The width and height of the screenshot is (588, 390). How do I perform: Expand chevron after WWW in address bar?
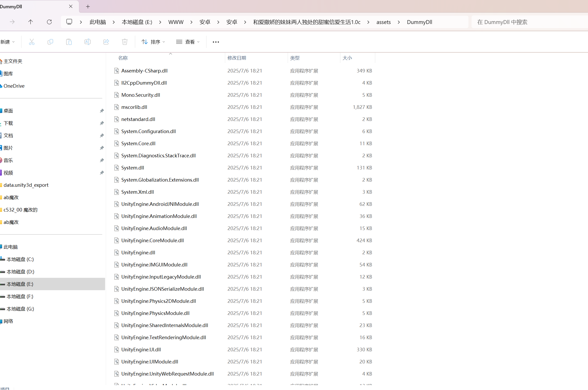tap(191, 22)
